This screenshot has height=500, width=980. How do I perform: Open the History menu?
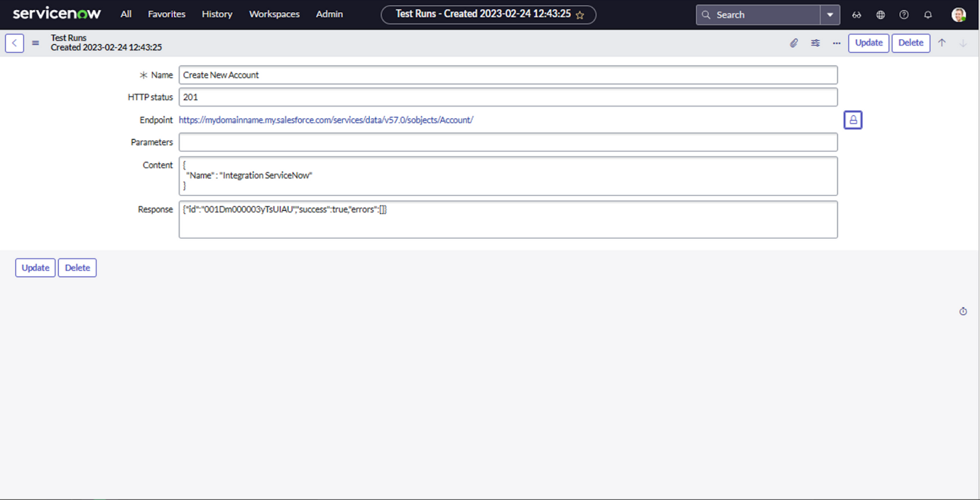[217, 14]
